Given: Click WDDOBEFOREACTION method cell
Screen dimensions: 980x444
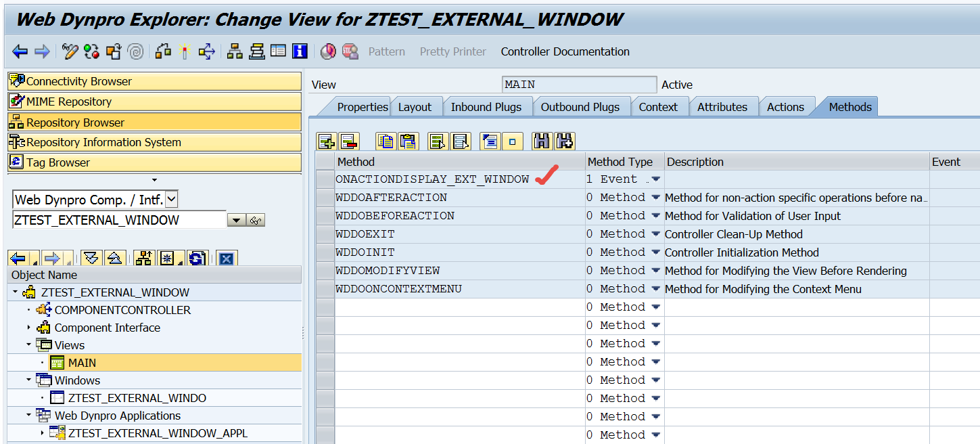Looking at the screenshot, I should pos(460,216).
